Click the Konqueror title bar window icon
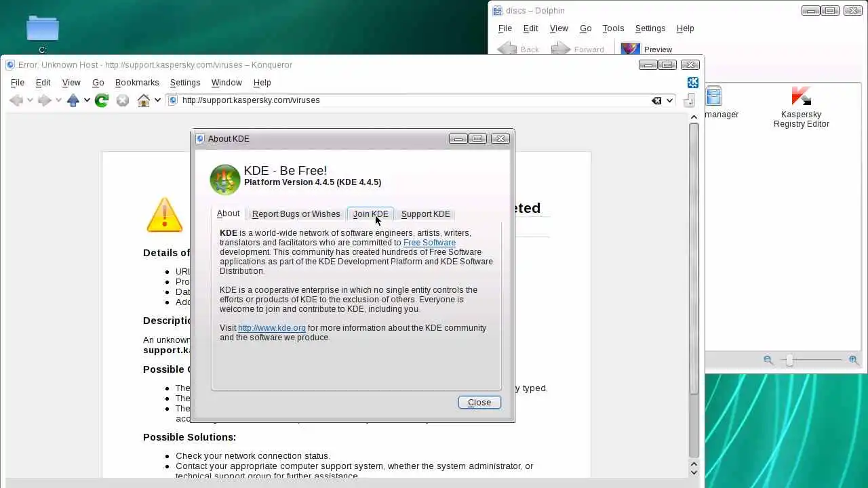The image size is (868, 488). (10, 65)
